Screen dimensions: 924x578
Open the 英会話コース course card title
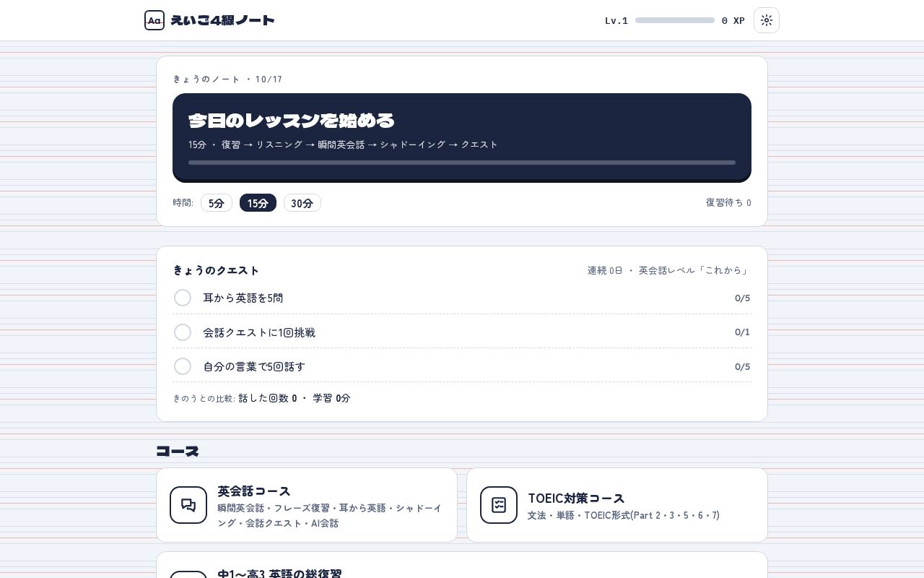[x=254, y=491]
